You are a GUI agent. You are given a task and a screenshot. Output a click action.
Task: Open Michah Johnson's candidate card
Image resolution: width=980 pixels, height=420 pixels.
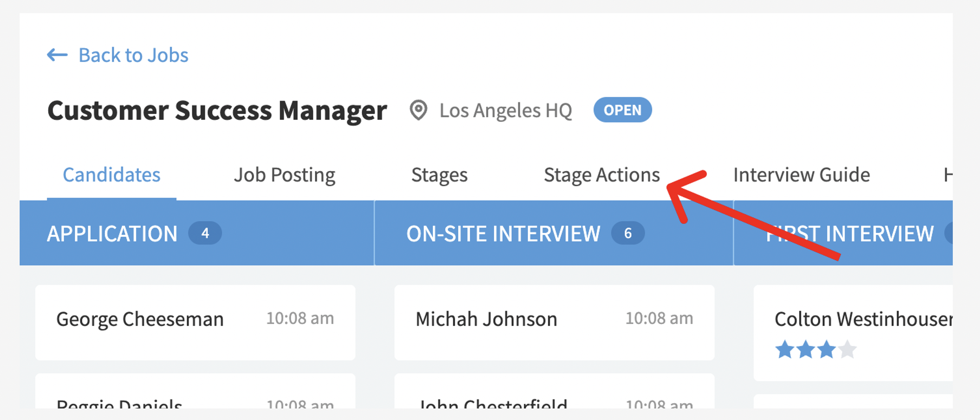[x=554, y=323]
